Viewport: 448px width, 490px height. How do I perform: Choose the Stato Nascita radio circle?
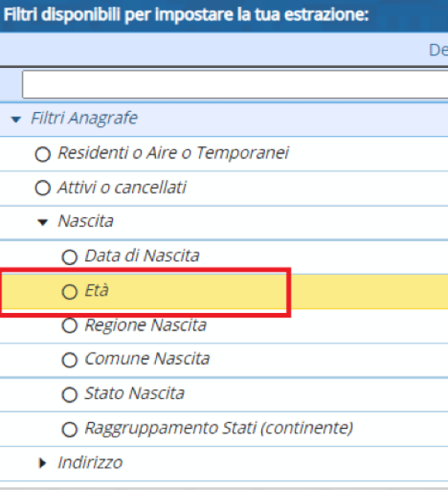69,394
